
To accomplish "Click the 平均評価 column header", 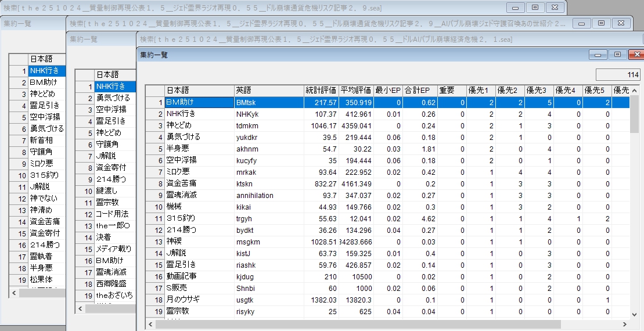I will [356, 91].
